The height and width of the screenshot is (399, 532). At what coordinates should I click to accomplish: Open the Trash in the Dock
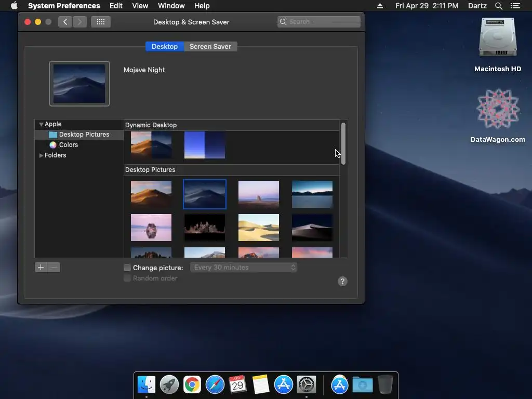point(385,385)
